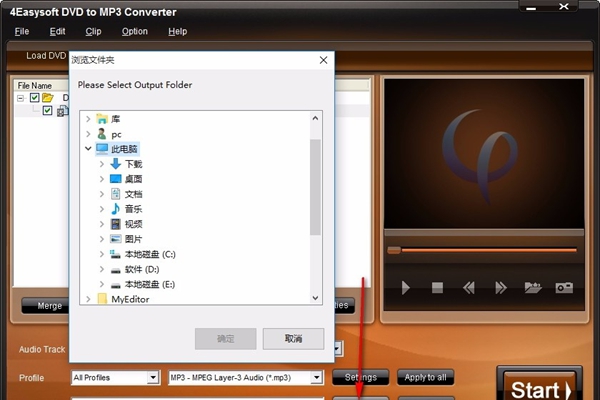Image resolution: width=600 pixels, height=400 pixels.
Task: Click the preview seek slider handle
Action: (x=394, y=250)
